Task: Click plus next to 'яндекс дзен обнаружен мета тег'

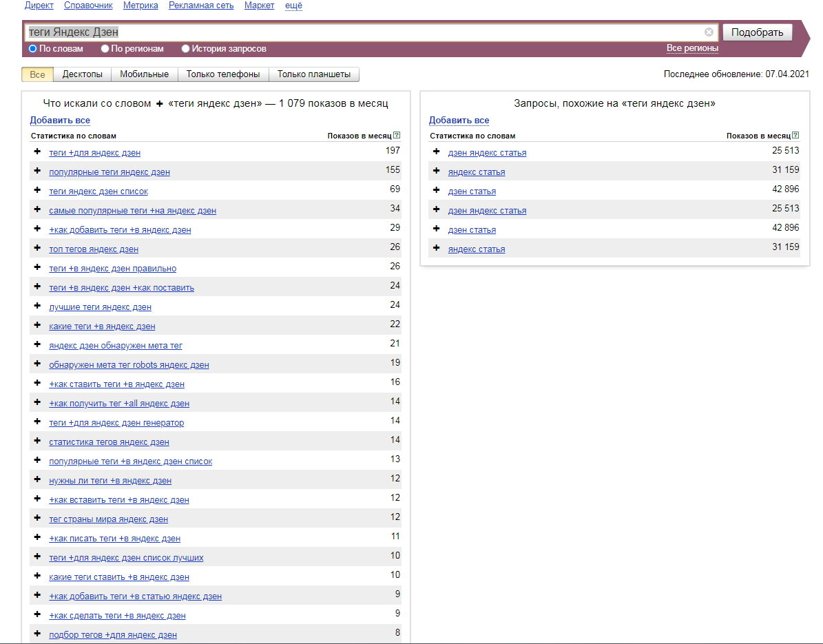Action: [x=37, y=345]
